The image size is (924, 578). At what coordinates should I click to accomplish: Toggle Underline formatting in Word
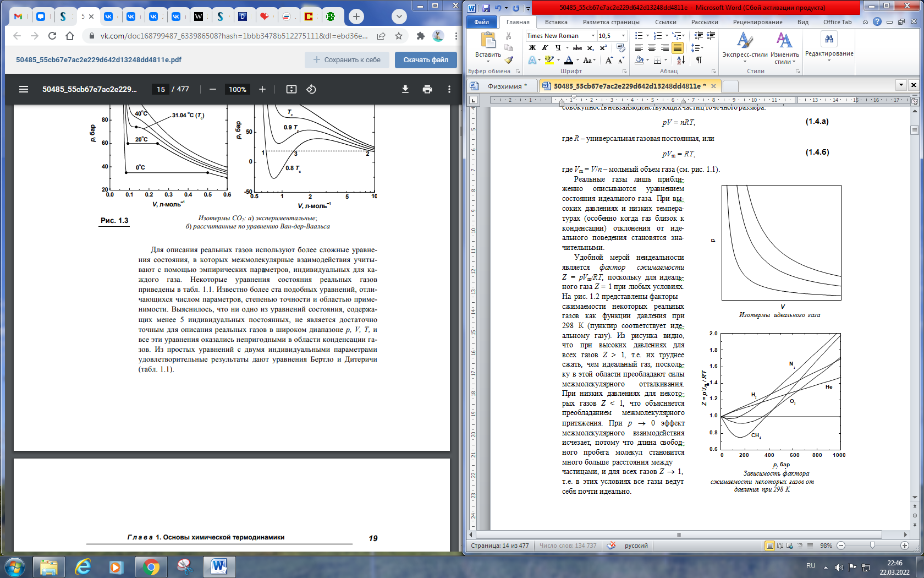[x=558, y=48]
